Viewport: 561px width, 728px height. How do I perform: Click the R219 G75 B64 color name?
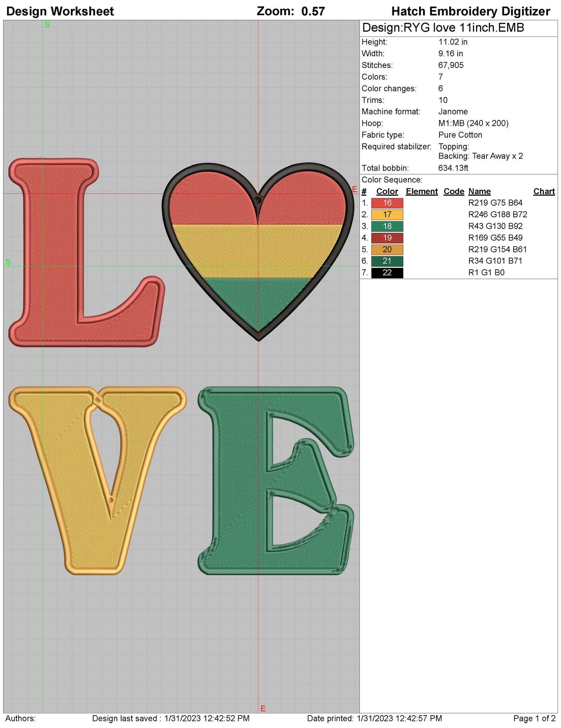[x=495, y=203]
